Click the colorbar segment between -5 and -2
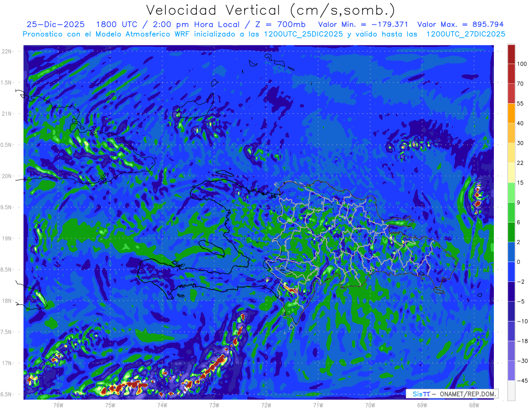This screenshot has width=532, height=411. [511, 291]
